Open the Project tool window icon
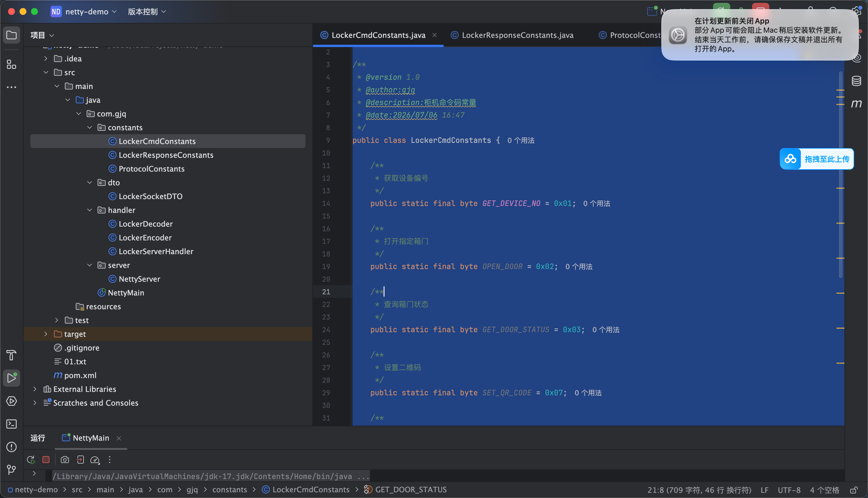Image resolution: width=868 pixels, height=498 pixels. point(12,35)
